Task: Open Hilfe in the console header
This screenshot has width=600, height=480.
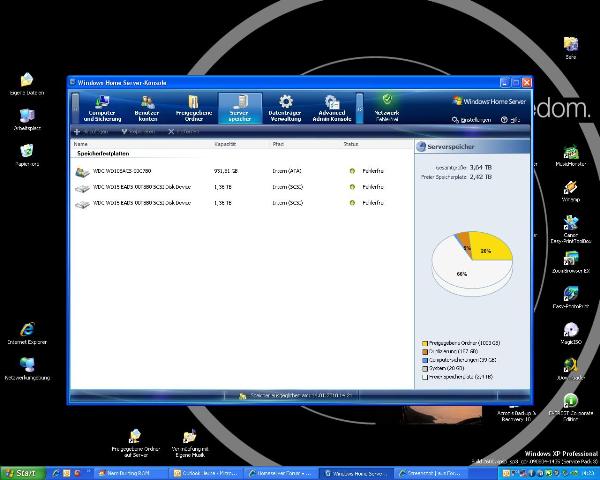Action: (510, 120)
